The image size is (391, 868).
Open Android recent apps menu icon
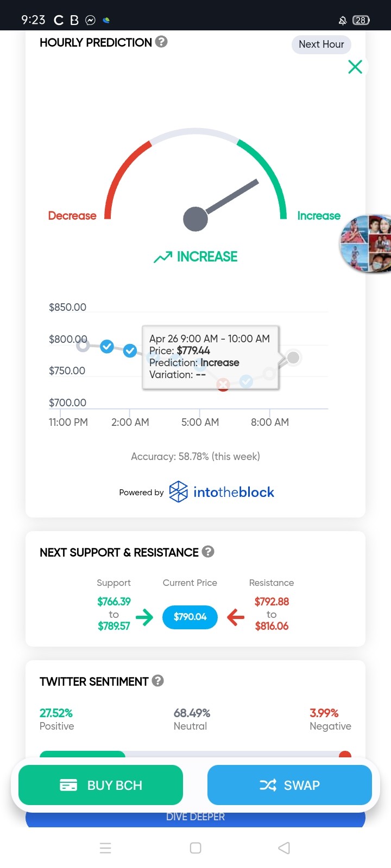click(x=105, y=848)
